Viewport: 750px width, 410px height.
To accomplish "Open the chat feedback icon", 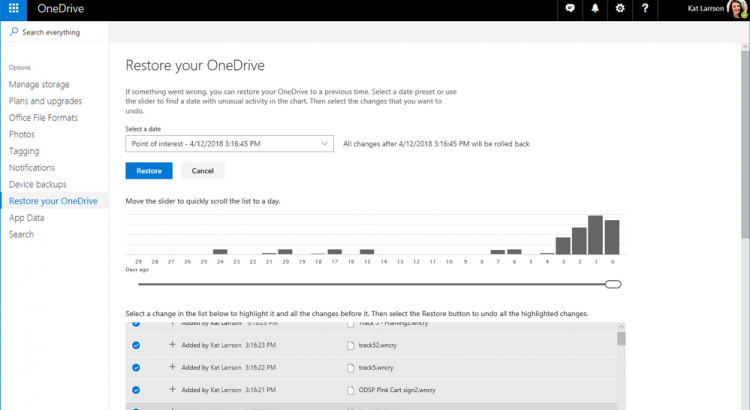I will click(x=570, y=8).
